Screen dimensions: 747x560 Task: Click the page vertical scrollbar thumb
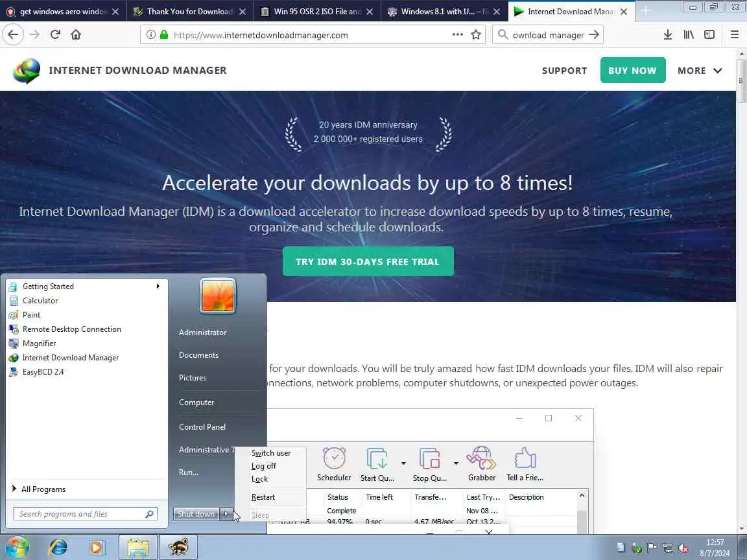coord(741,80)
